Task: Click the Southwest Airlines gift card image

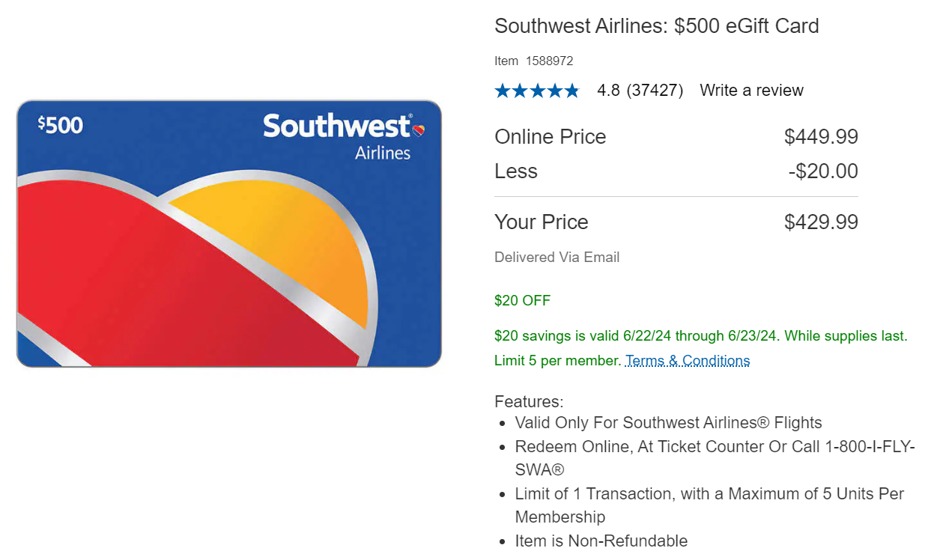Action: [228, 234]
